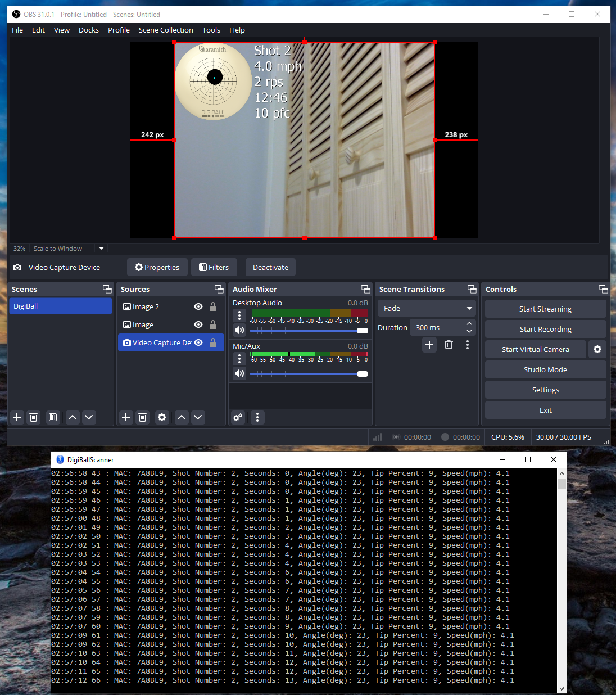Viewport: 616px width, 695px height.
Task: Select the DigiBall scene
Action: (x=61, y=306)
